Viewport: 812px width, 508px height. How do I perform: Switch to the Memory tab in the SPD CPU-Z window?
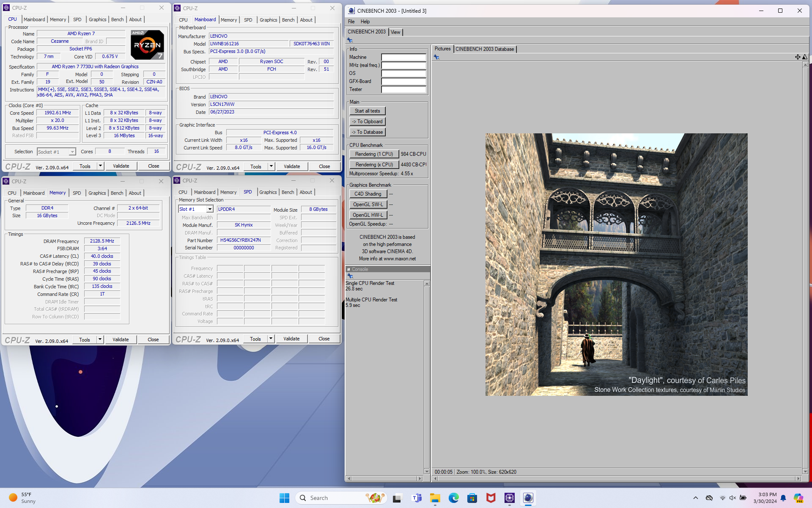click(x=228, y=192)
